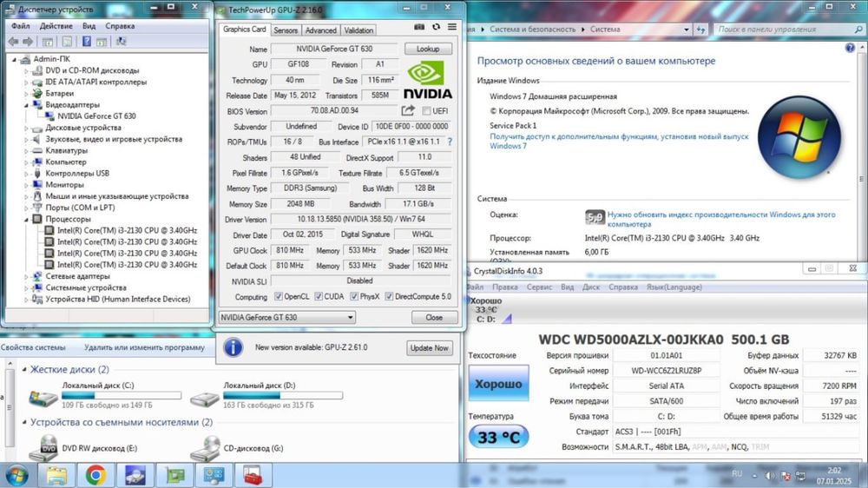Click the Local Disk (D:) drive icon
868x488 pixels.
(x=204, y=399)
